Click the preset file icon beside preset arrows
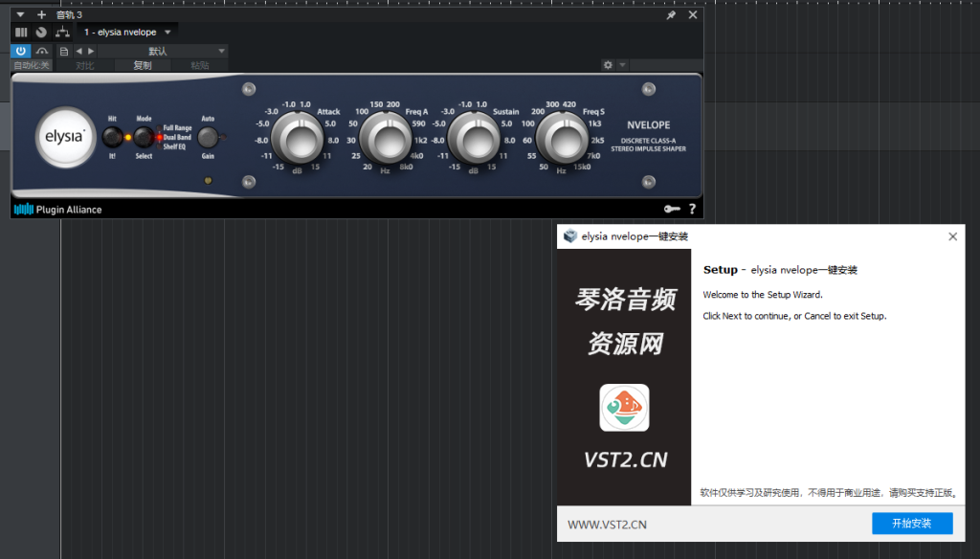The image size is (980, 559). coord(62,51)
